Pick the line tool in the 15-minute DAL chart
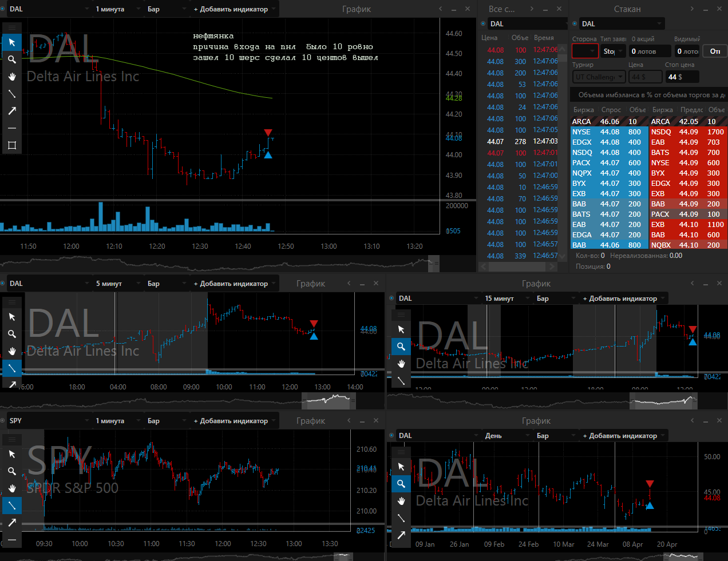 (x=401, y=380)
